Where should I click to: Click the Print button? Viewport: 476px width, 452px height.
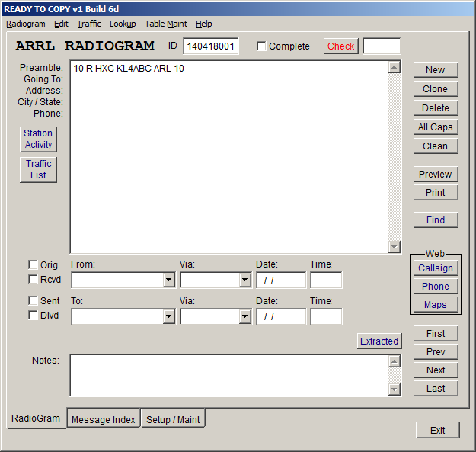click(436, 193)
